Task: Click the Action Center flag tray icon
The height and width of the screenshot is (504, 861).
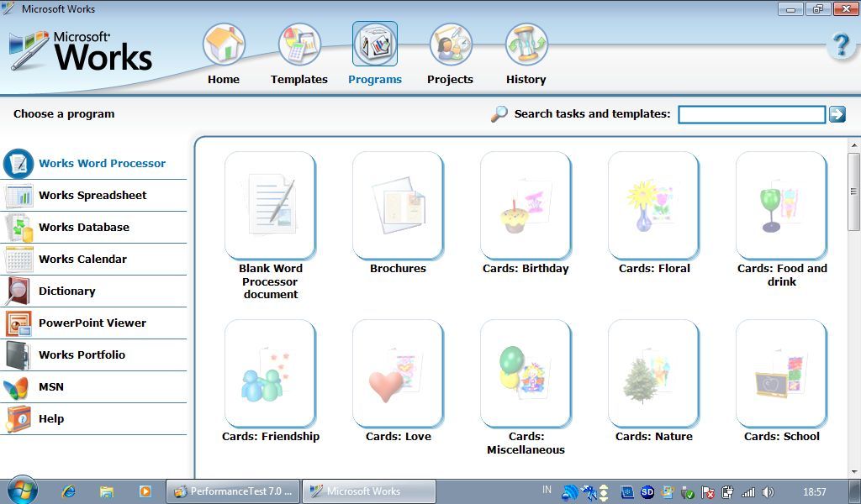Action: (x=708, y=492)
